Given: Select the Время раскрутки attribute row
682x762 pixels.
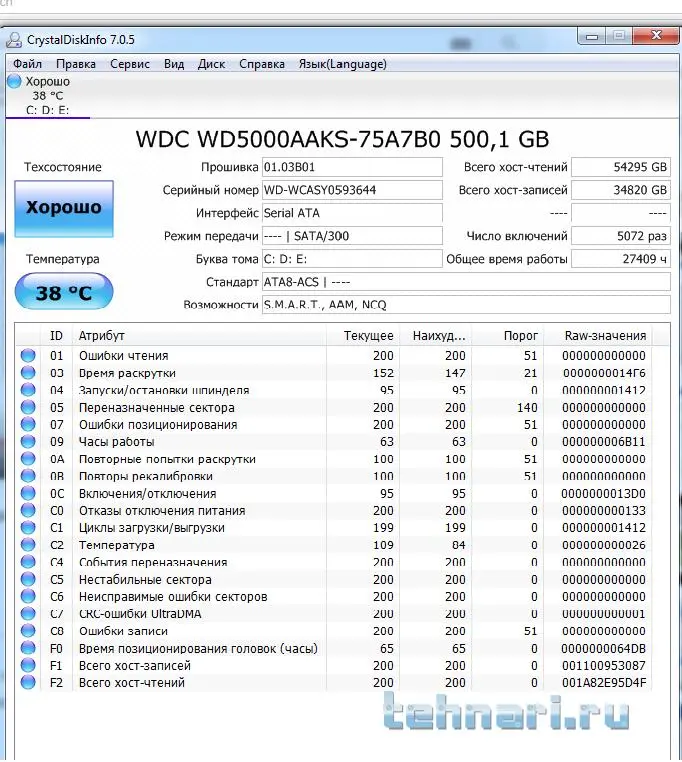Looking at the screenshot, I should tap(335, 373).
